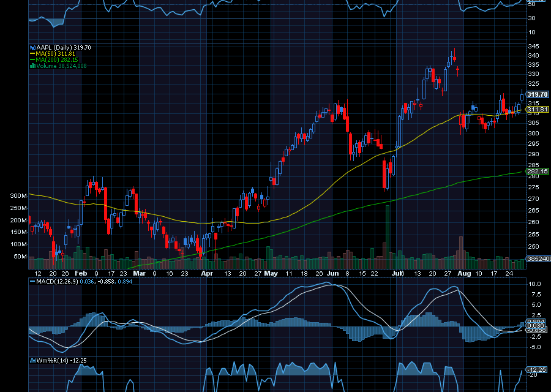Click the -5.0 MACD scale label
Screen dimensions: 551x392
[x=535, y=347]
